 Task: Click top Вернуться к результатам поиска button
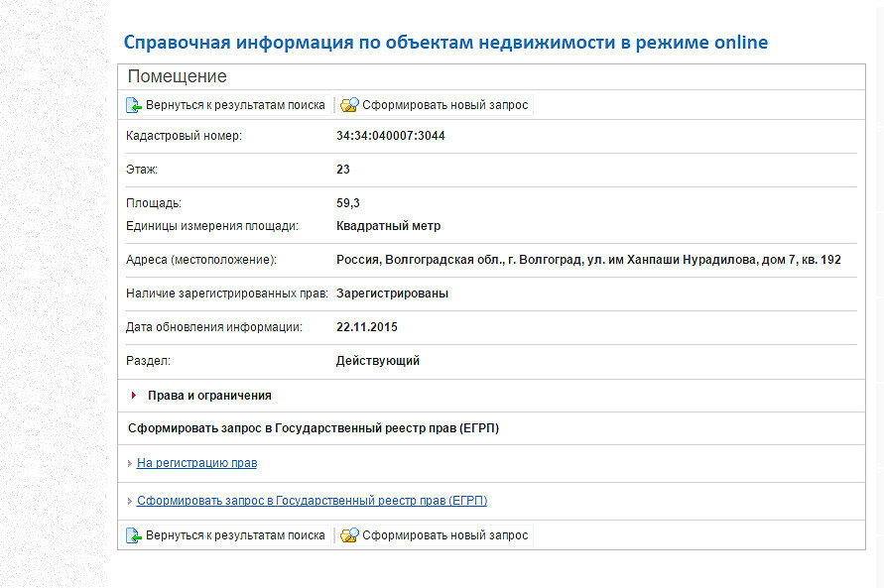click(226, 105)
